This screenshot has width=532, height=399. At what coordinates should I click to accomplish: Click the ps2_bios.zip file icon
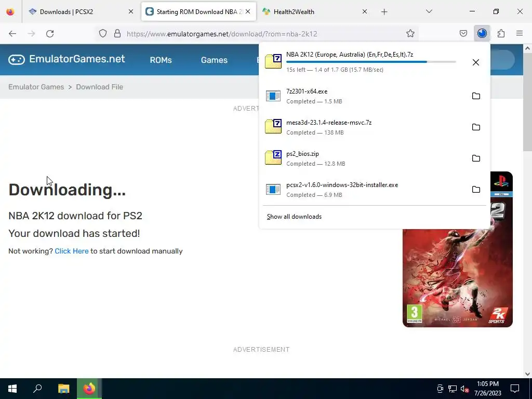(273, 158)
